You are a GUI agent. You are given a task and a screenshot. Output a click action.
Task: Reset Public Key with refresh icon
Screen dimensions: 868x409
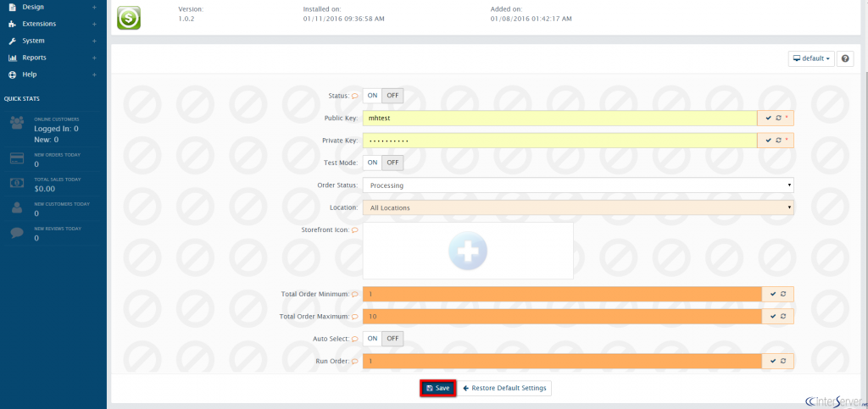(x=778, y=119)
